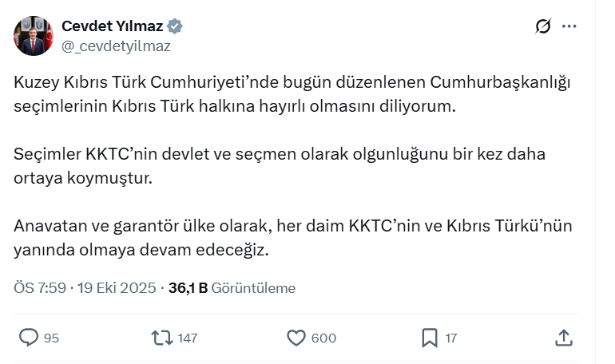The width and height of the screenshot is (615, 364).
Task: Click the share upload icon
Action: (x=564, y=338)
